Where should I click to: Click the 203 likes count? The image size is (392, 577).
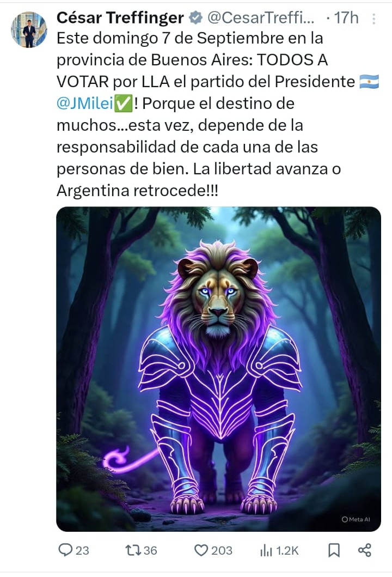pos(222,550)
